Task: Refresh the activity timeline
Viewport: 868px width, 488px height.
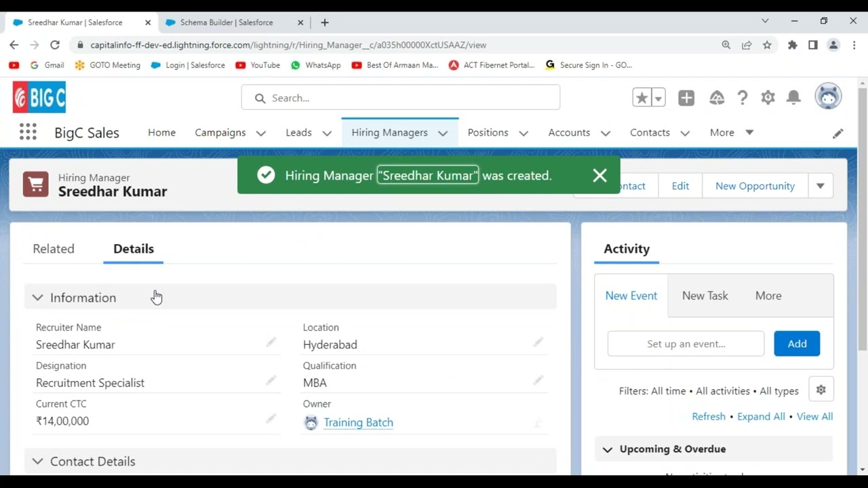Action: (709, 416)
